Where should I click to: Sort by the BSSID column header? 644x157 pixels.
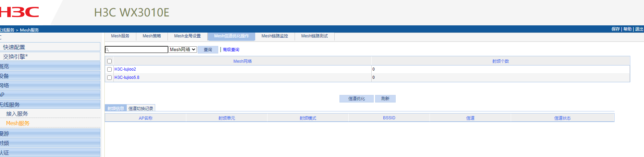pos(389,118)
